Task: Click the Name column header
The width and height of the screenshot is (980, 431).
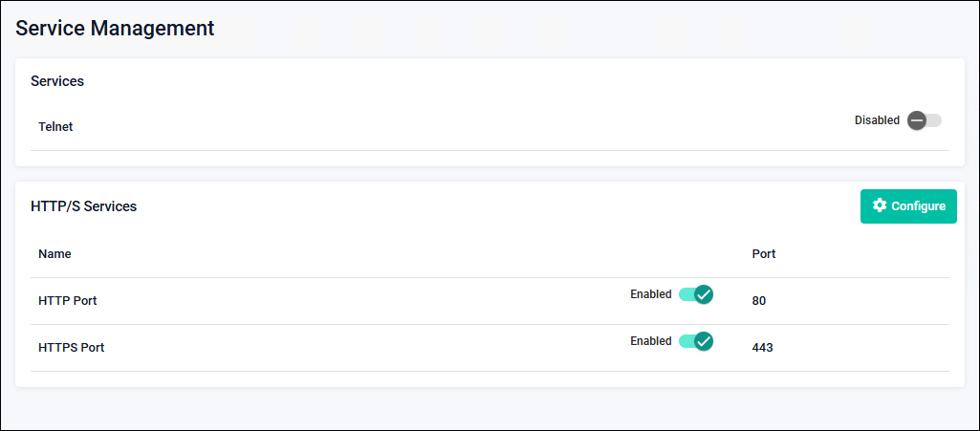Action: pos(54,254)
